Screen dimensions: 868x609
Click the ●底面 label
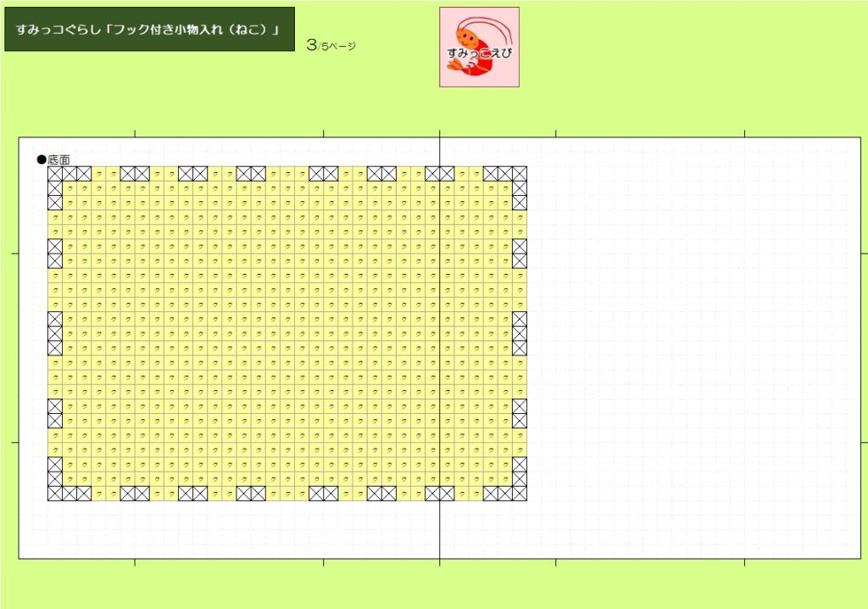tap(53, 159)
